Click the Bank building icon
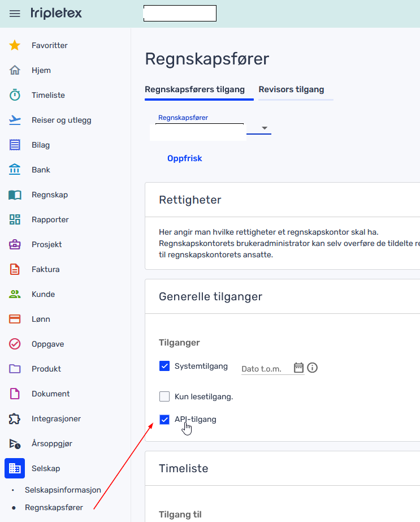The width and height of the screenshot is (420, 522). [15, 170]
